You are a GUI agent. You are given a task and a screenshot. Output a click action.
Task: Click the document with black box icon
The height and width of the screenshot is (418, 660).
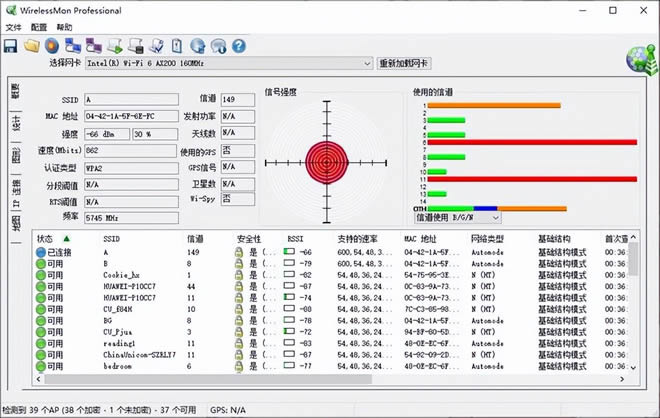coord(136,46)
